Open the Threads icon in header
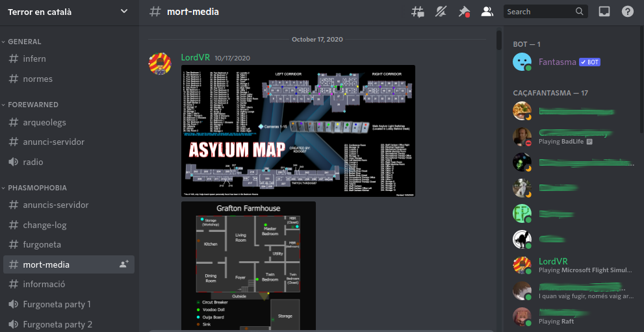Screen dimensions: 644x332 (418, 12)
